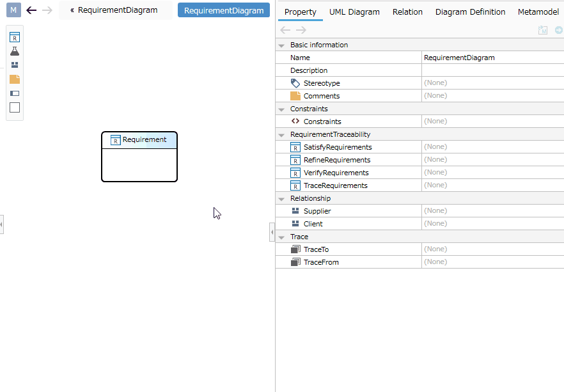The image size is (564, 392).
Task: Click the Stereotype tag icon
Action: (x=295, y=83)
